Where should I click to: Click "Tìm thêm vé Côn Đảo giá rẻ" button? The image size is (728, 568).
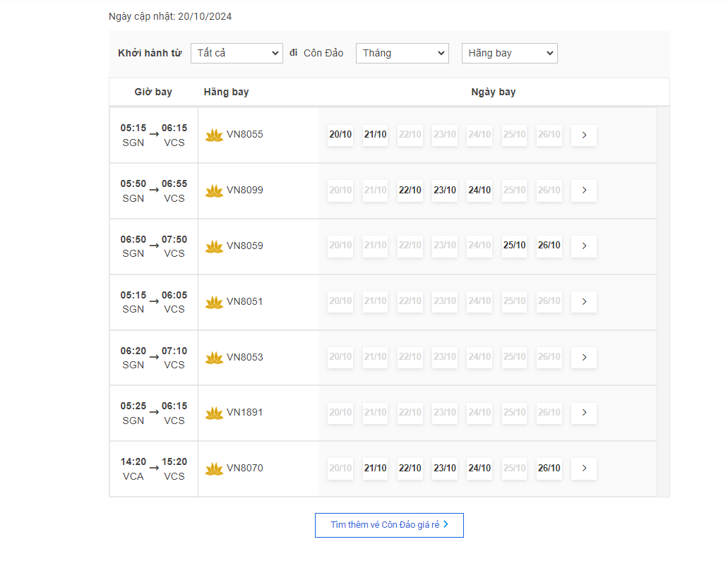389,525
